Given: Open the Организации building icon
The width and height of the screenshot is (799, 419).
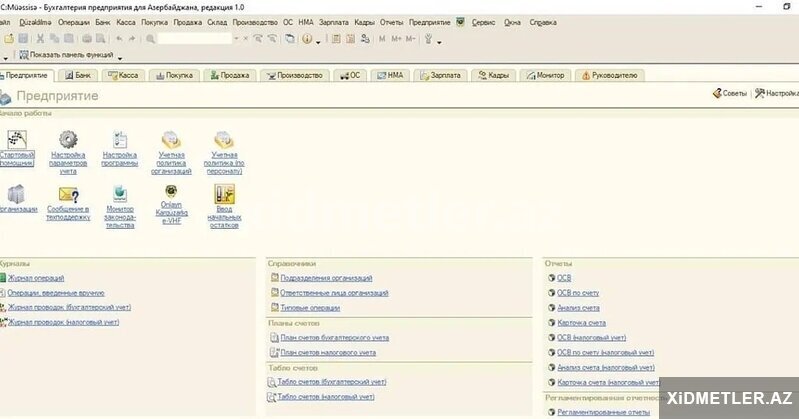Looking at the screenshot, I should 16,194.
